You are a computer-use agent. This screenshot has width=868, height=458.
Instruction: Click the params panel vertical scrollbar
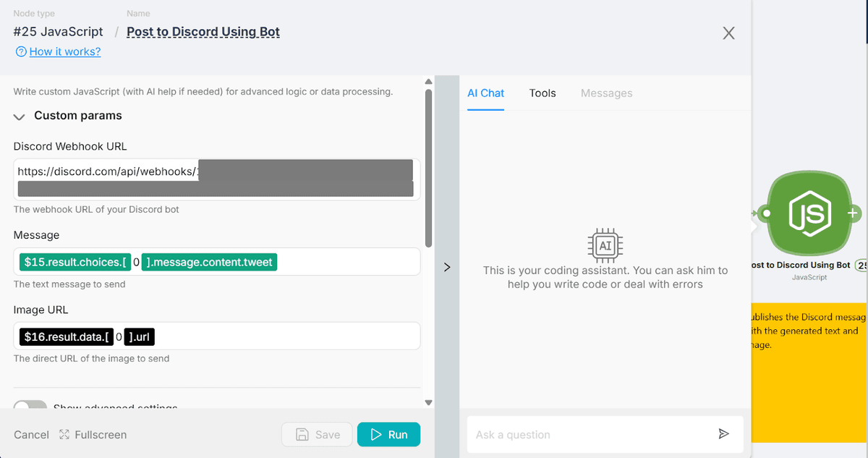coord(428,166)
